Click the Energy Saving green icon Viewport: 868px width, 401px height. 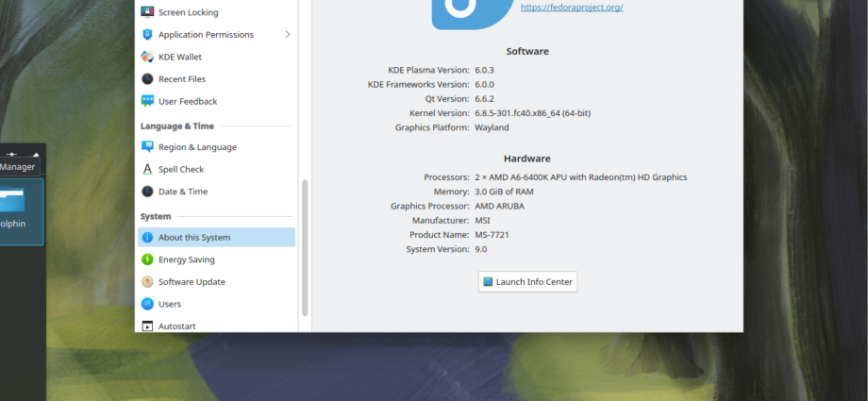pyautogui.click(x=147, y=259)
